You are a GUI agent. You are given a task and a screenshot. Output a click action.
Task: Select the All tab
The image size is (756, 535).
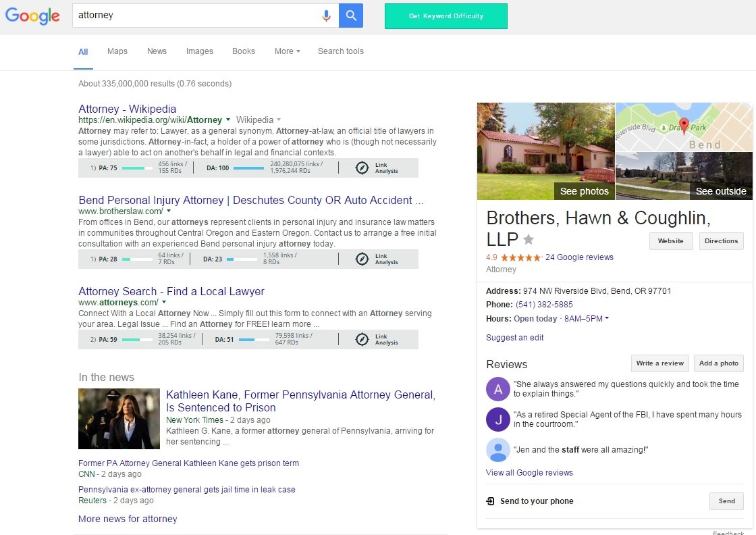tap(83, 51)
